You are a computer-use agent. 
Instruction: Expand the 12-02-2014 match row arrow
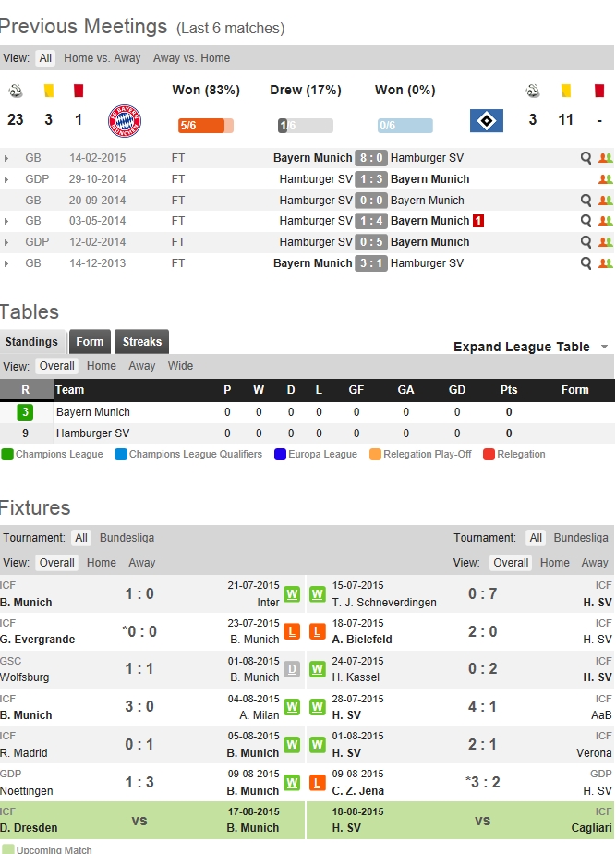(x=7, y=242)
